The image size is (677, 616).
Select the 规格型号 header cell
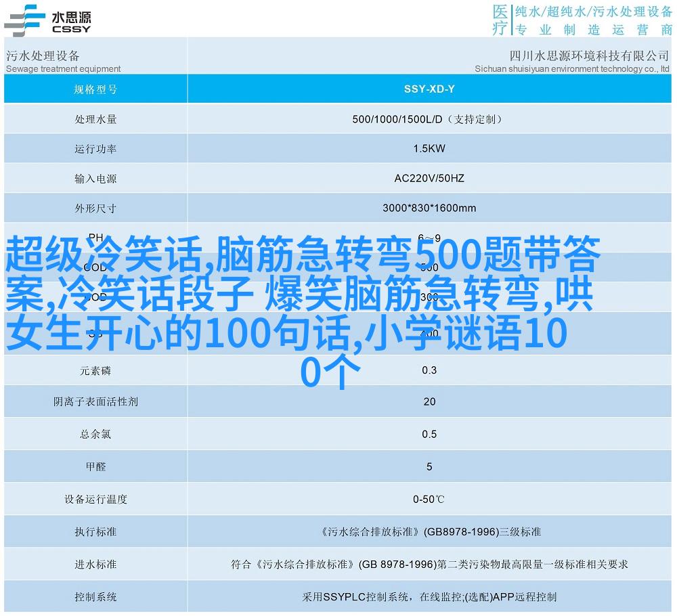point(95,89)
